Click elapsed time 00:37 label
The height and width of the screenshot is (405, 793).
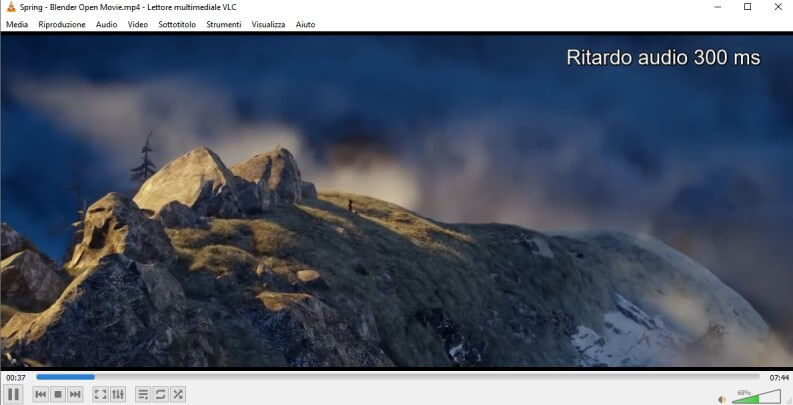(x=16, y=378)
